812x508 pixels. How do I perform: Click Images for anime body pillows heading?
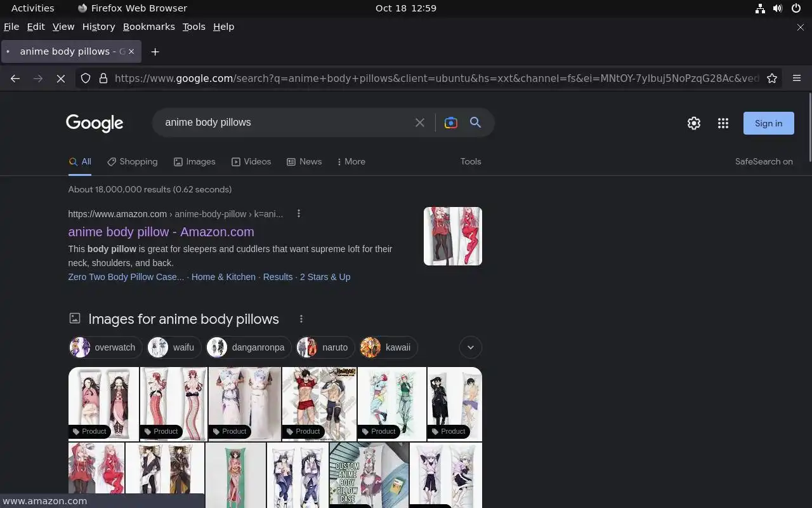183,319
